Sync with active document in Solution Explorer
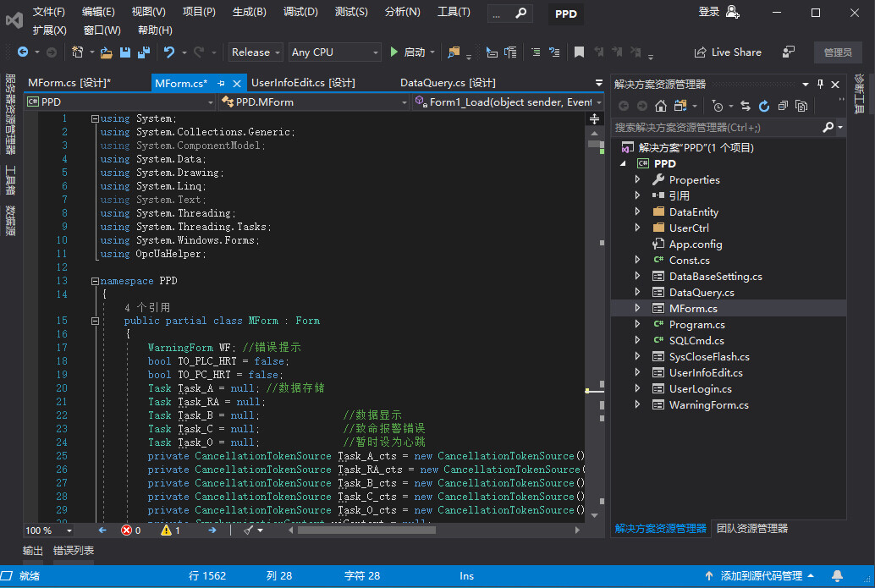The width and height of the screenshot is (875, 588). click(746, 106)
